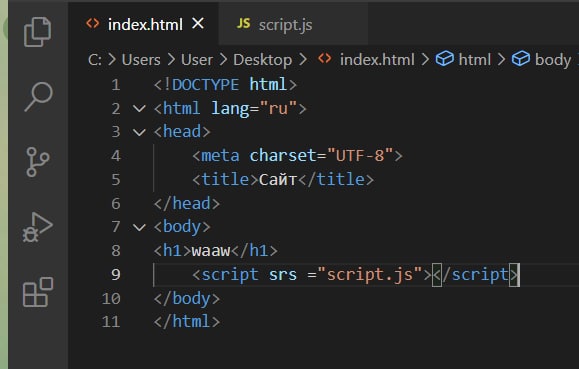This screenshot has height=369, width=579.
Task: Collapse the head section fold arrow on line 3
Action: [x=139, y=132]
